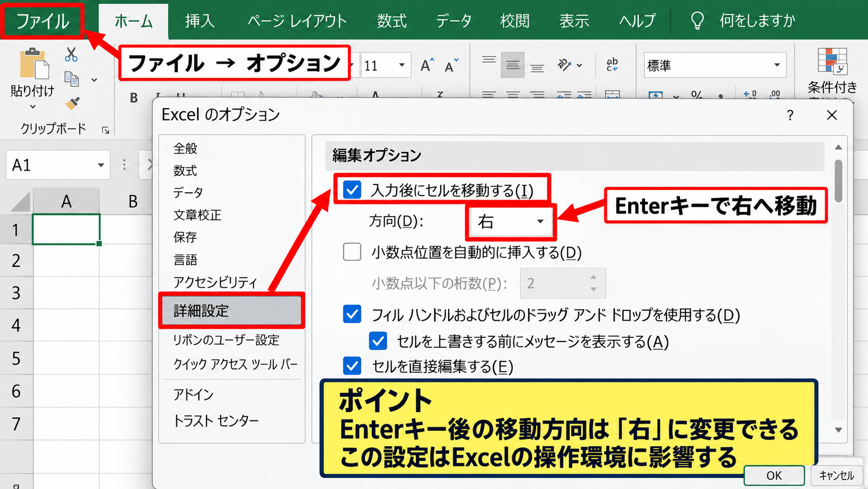The width and height of the screenshot is (868, 489).
Task: Expand the Name Box A1 dropdown
Action: (101, 165)
